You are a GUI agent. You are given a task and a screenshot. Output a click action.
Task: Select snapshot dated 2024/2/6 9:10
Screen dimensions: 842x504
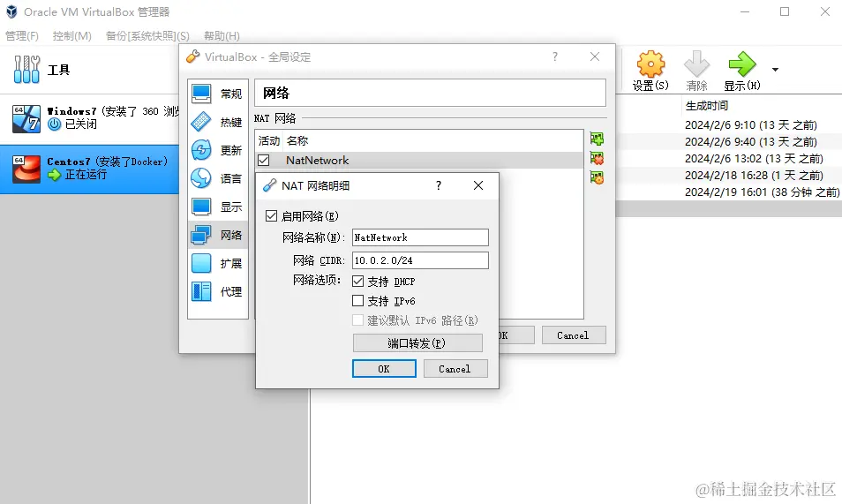(751, 125)
